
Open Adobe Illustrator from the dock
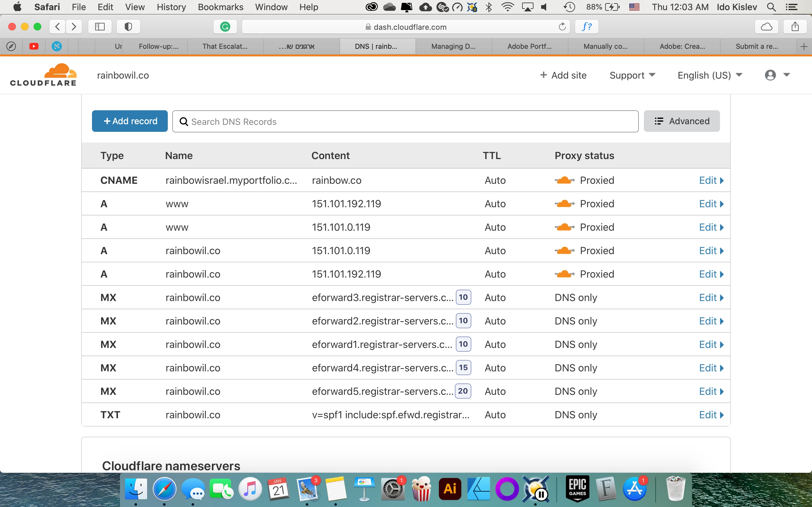pyautogui.click(x=450, y=489)
